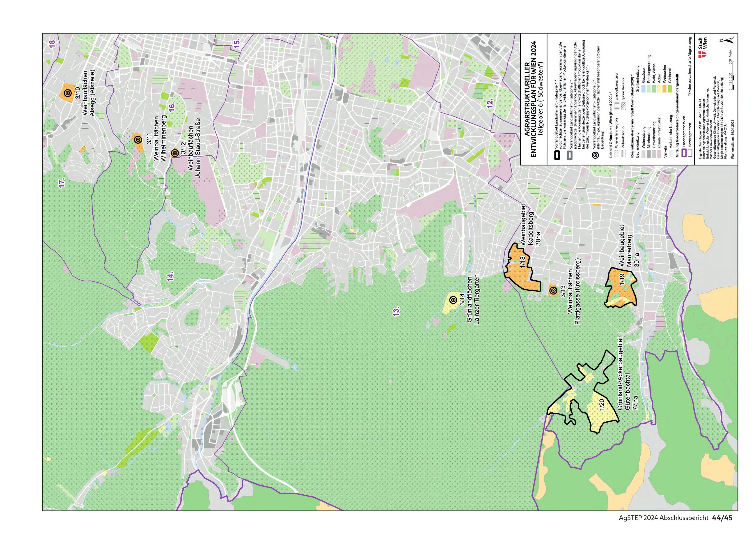Click the Landesgrenze Wien purple border symbol
756x538 pixels.
point(684,153)
